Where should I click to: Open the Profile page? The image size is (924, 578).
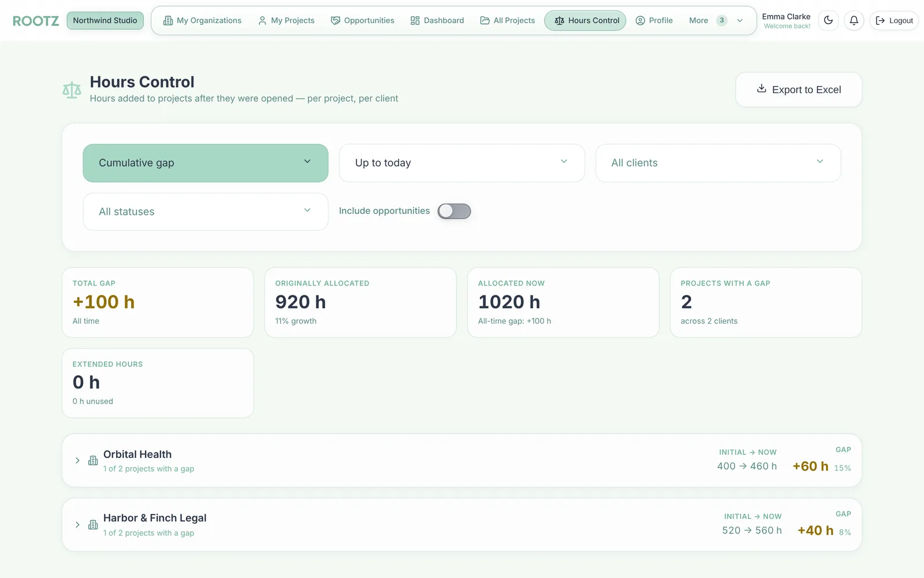tap(654, 20)
